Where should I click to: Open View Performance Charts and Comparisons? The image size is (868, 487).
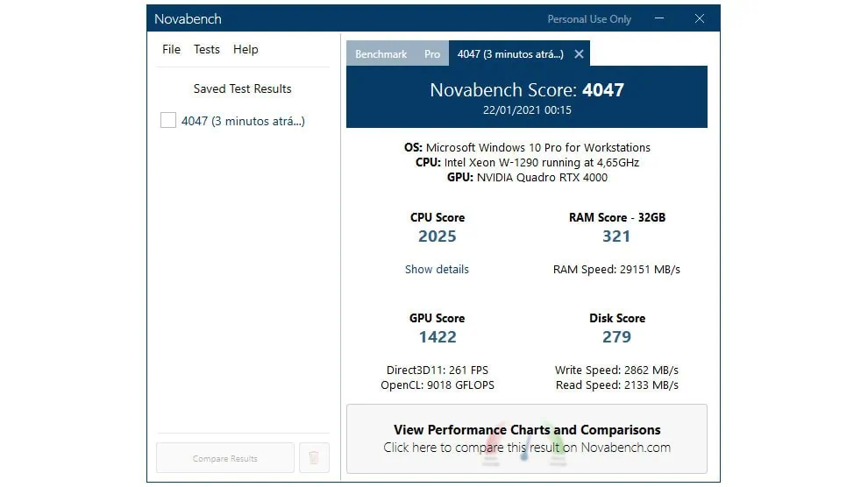coord(526,439)
